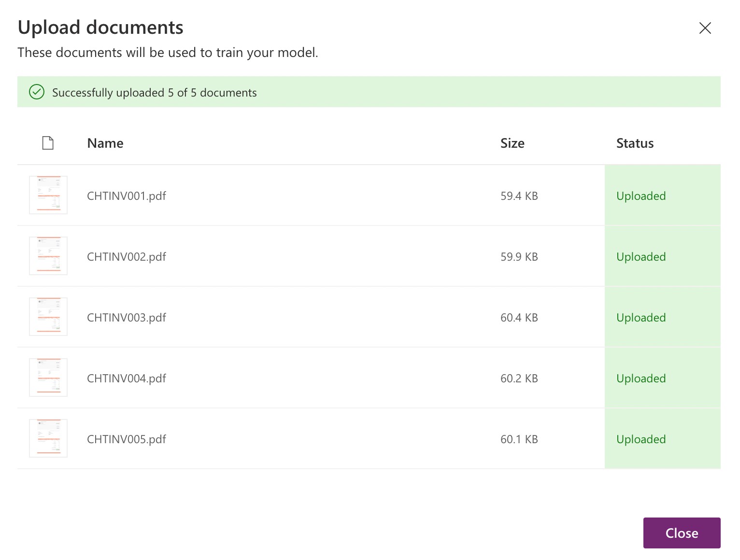The height and width of the screenshot is (560, 740).
Task: Sort documents by the Size column
Action: click(512, 143)
